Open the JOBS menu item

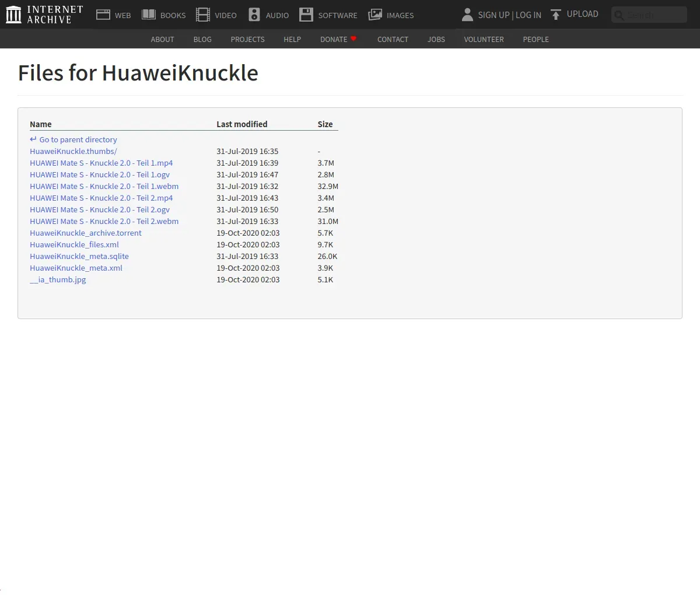[436, 39]
